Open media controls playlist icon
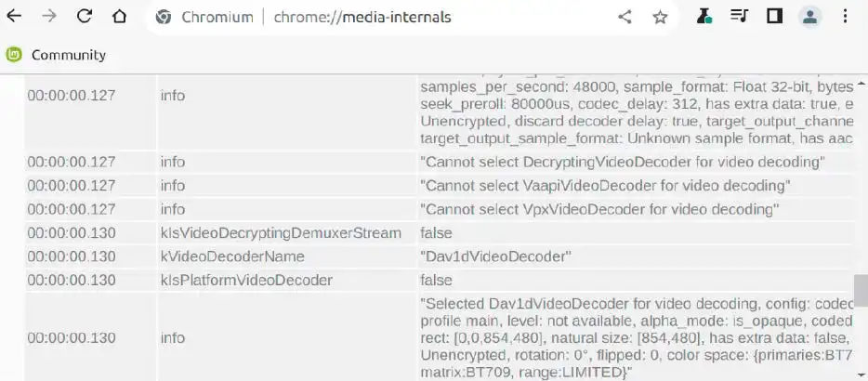 coord(739,17)
